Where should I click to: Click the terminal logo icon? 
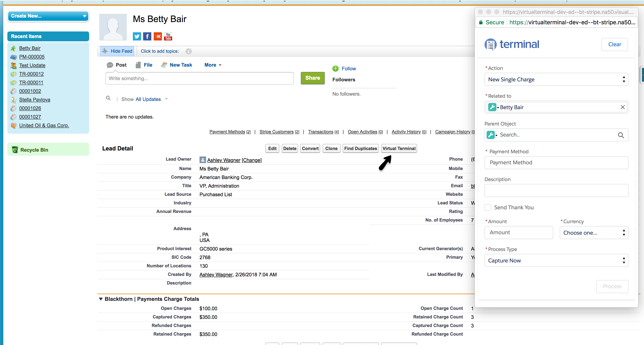coord(490,45)
